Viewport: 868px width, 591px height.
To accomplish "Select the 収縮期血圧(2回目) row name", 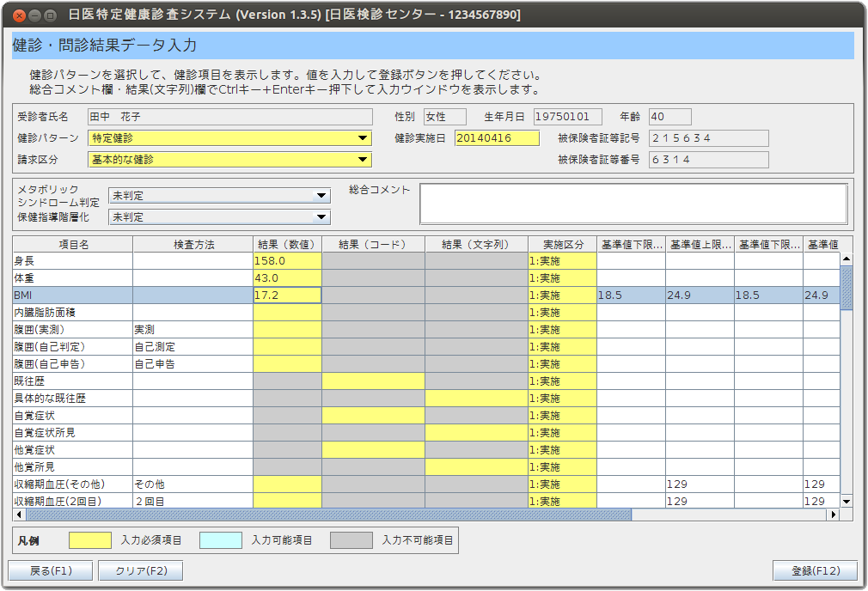I will click(x=73, y=501).
